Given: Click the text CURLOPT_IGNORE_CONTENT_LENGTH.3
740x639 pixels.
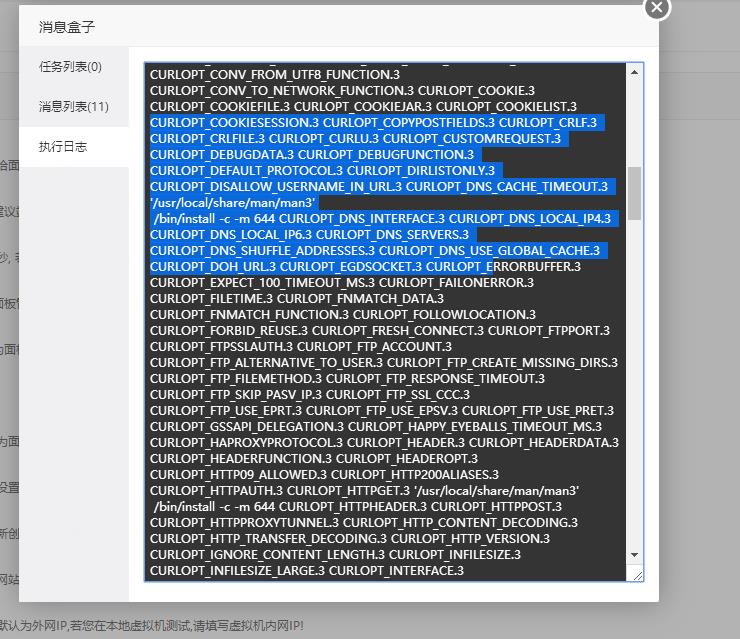Looking at the screenshot, I should click(x=267, y=556).
